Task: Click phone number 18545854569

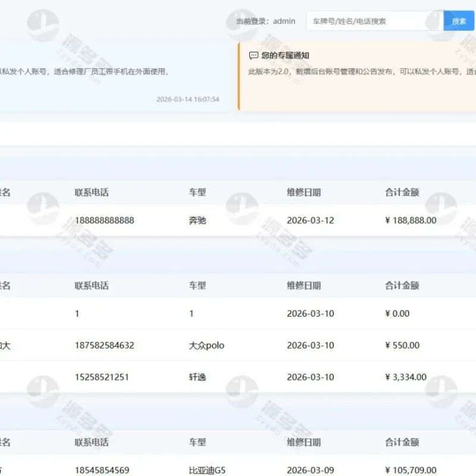Action: (102, 470)
